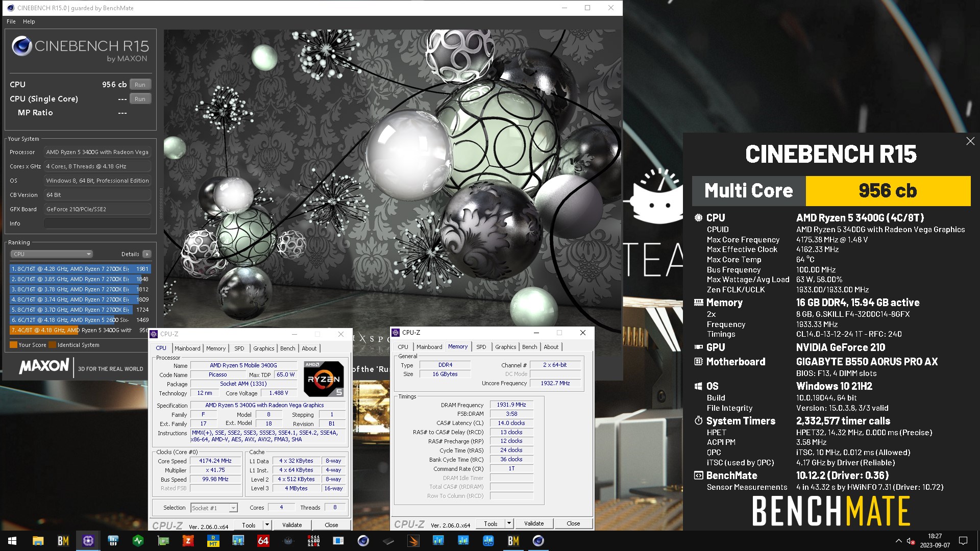Switch to CPU tab in right CPU-Z window

pos(403,347)
